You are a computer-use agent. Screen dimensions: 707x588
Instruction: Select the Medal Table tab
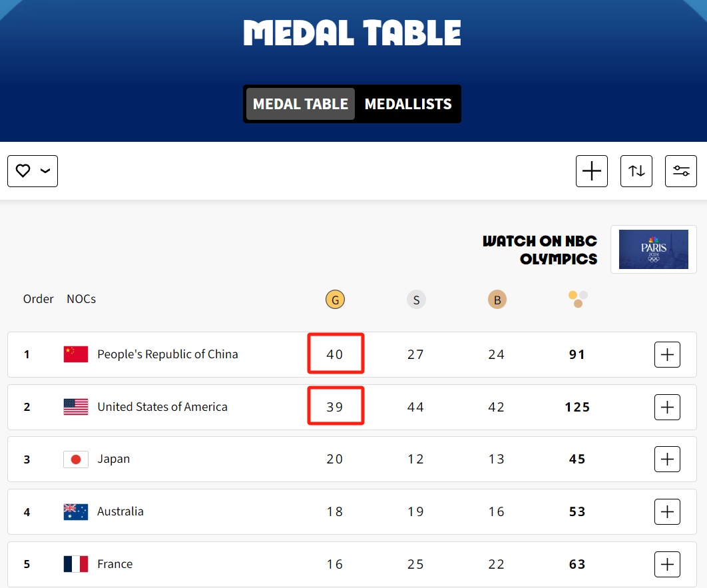pyautogui.click(x=300, y=104)
